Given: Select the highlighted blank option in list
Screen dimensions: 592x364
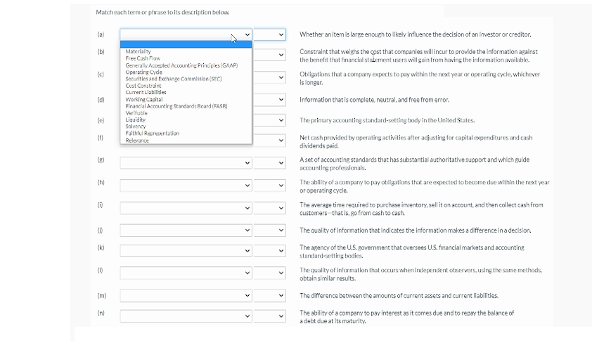Looking at the screenshot, I should tap(186, 44).
